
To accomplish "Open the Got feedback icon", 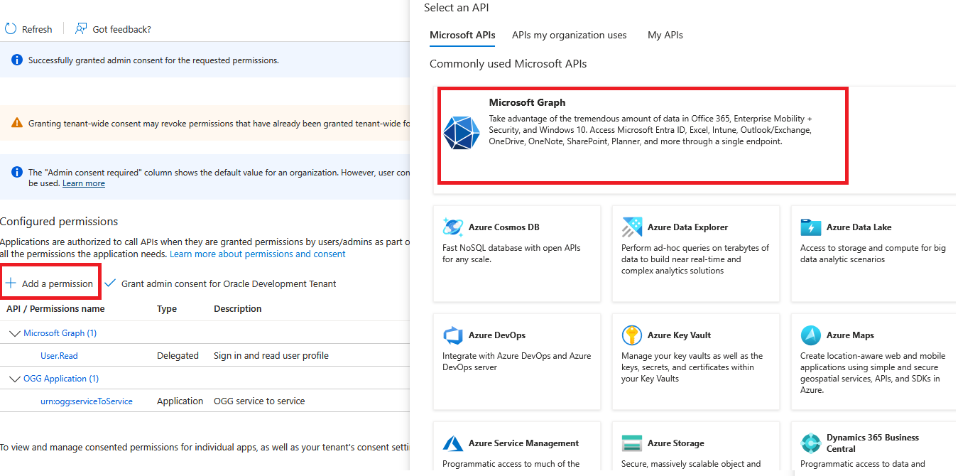I will pos(78,28).
